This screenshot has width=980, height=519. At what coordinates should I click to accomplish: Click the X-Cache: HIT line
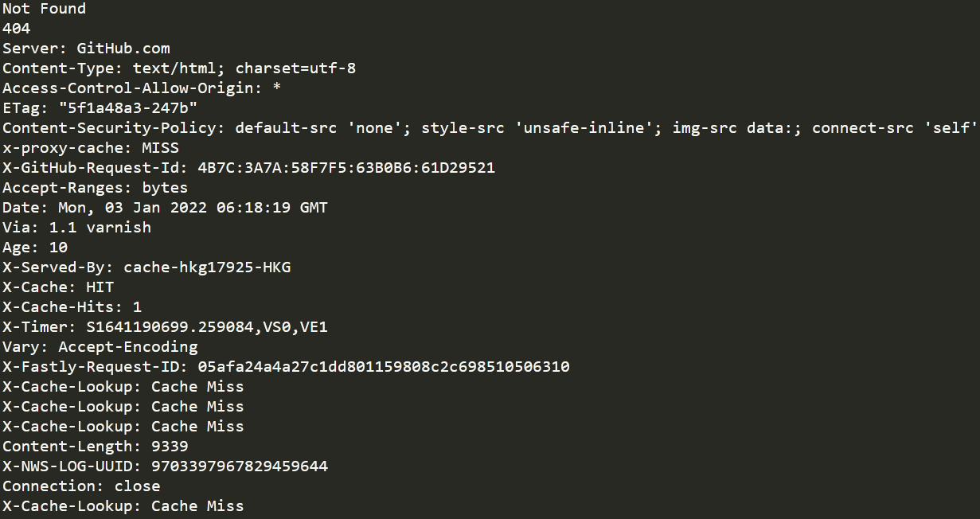(x=58, y=287)
